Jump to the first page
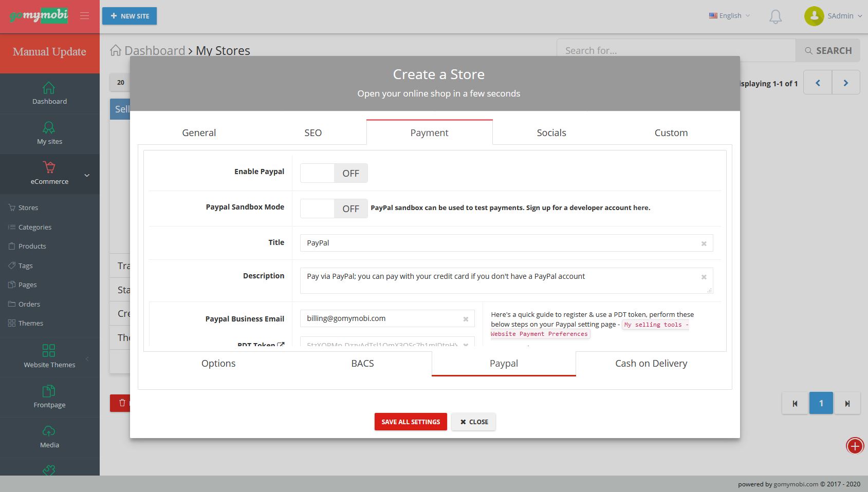Screen dimensions: 868x492 click(795, 403)
